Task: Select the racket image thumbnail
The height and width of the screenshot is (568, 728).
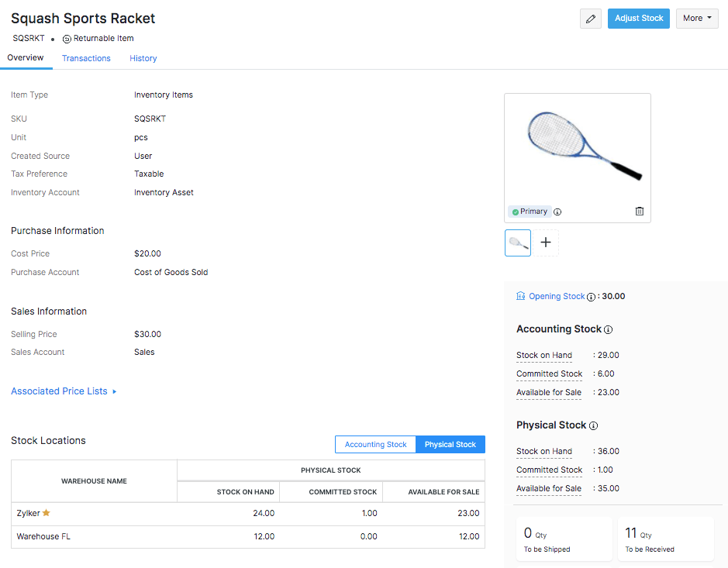Action: pos(518,243)
